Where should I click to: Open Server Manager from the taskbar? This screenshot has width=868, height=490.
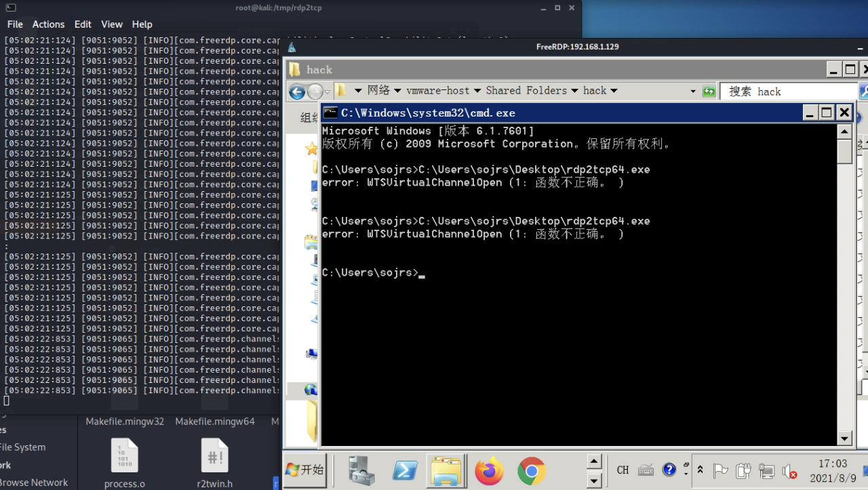[361, 470]
